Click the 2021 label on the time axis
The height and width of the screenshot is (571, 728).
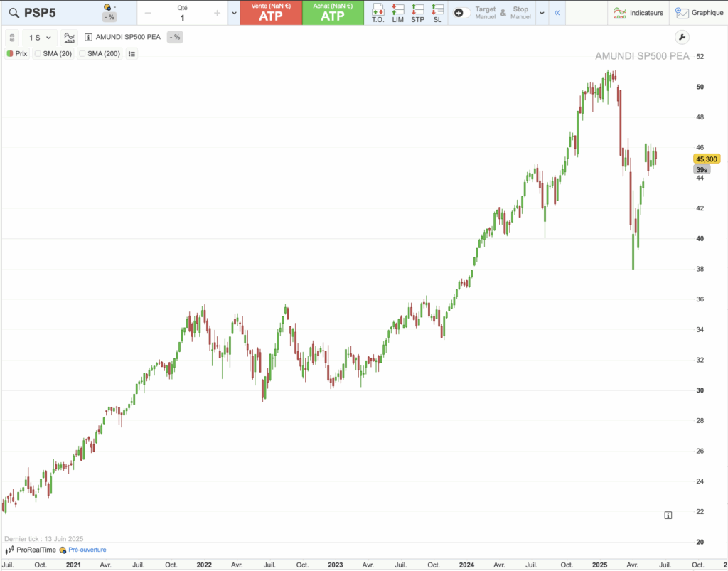click(x=73, y=565)
